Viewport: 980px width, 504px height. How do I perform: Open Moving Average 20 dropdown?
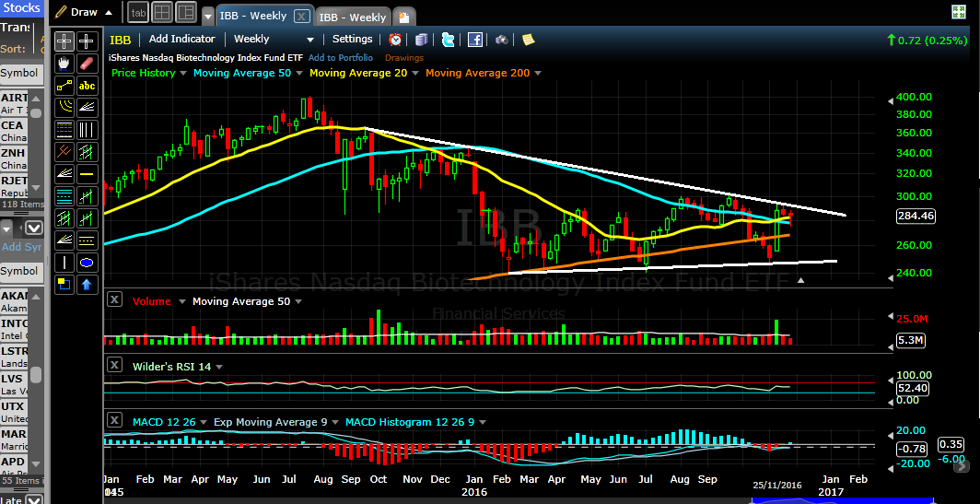[x=415, y=73]
